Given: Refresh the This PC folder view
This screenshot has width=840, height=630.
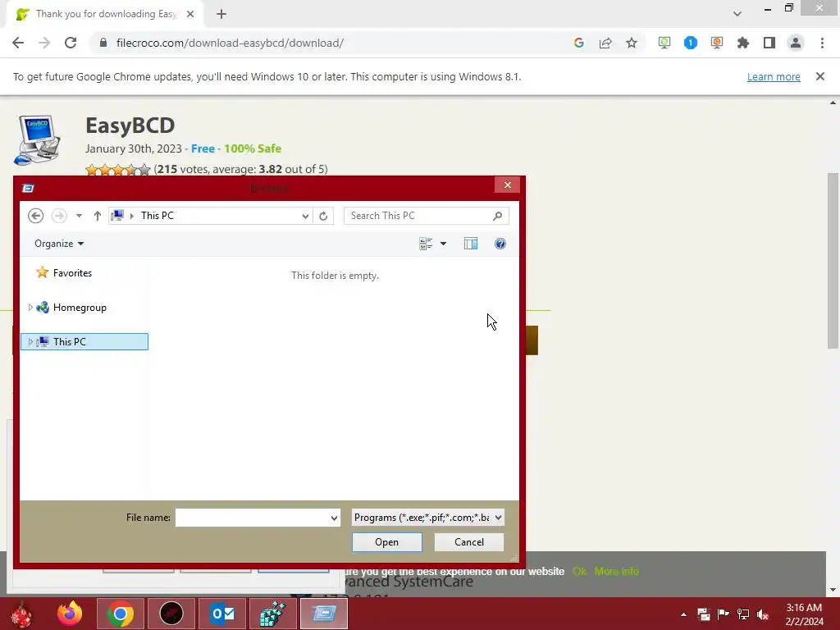Looking at the screenshot, I should pyautogui.click(x=323, y=216).
